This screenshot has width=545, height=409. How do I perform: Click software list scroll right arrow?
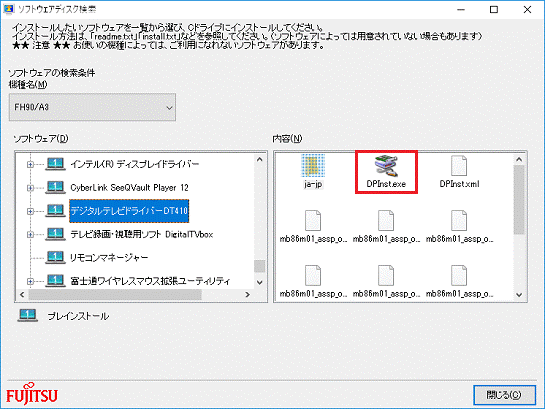coord(247,295)
